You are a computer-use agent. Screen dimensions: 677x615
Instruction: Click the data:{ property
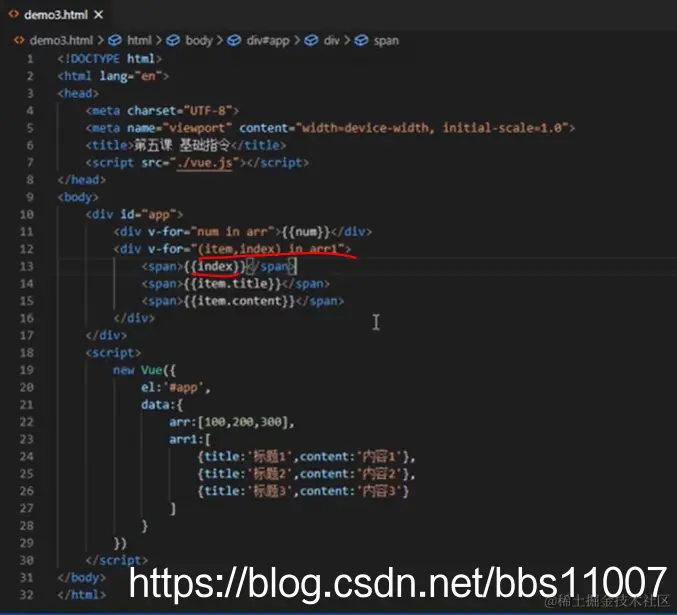coord(162,405)
